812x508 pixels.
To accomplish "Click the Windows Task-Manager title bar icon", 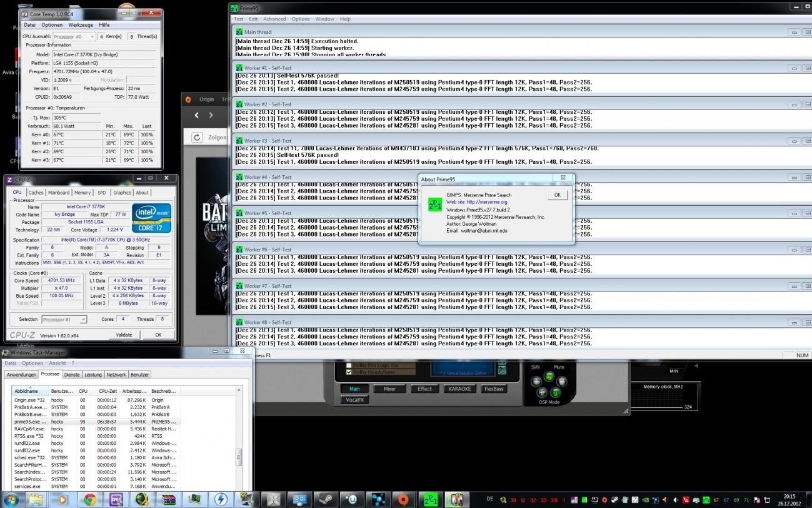I will click(x=5, y=352).
